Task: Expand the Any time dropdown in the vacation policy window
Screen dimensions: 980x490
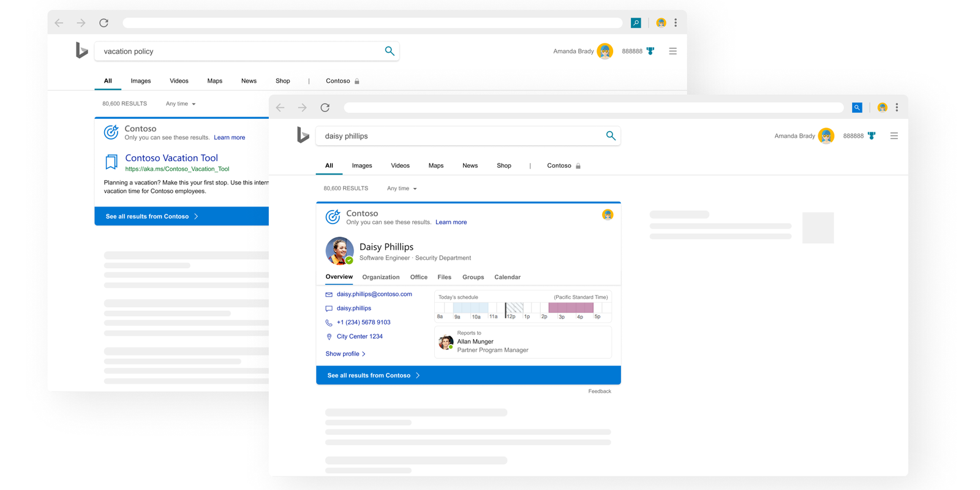Action: click(181, 104)
